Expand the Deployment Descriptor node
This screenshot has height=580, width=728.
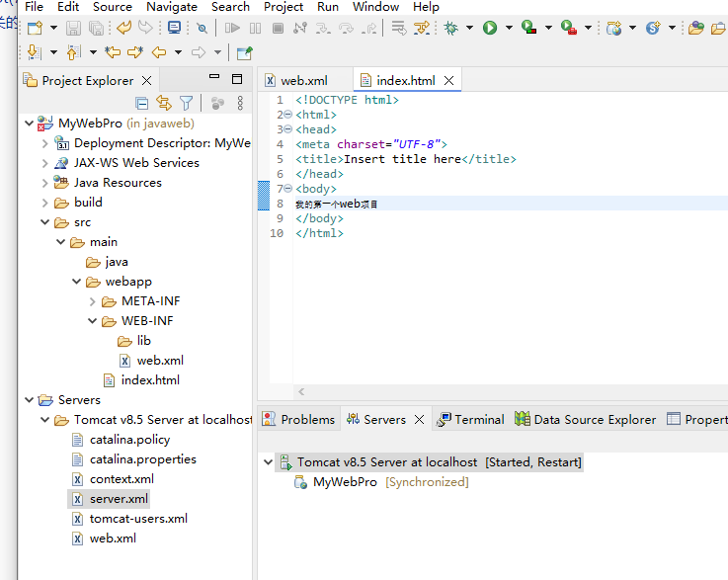(x=44, y=143)
